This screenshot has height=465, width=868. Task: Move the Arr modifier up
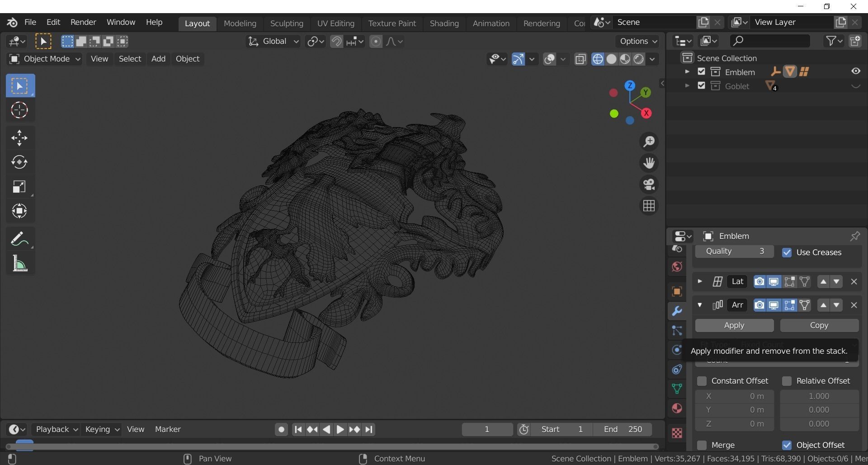click(x=823, y=305)
